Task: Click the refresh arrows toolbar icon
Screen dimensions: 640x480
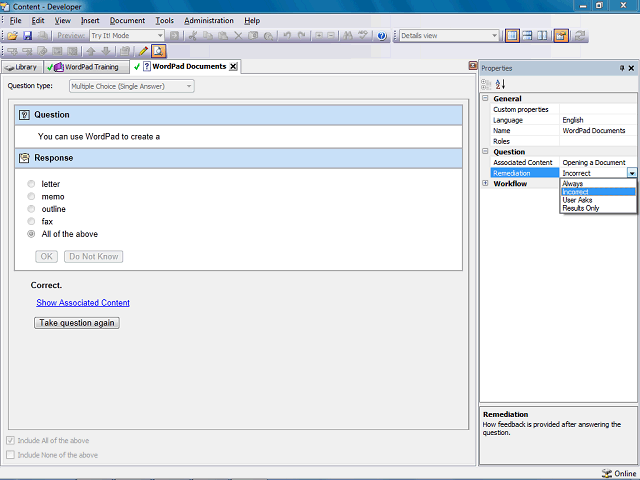Action: 579,36
